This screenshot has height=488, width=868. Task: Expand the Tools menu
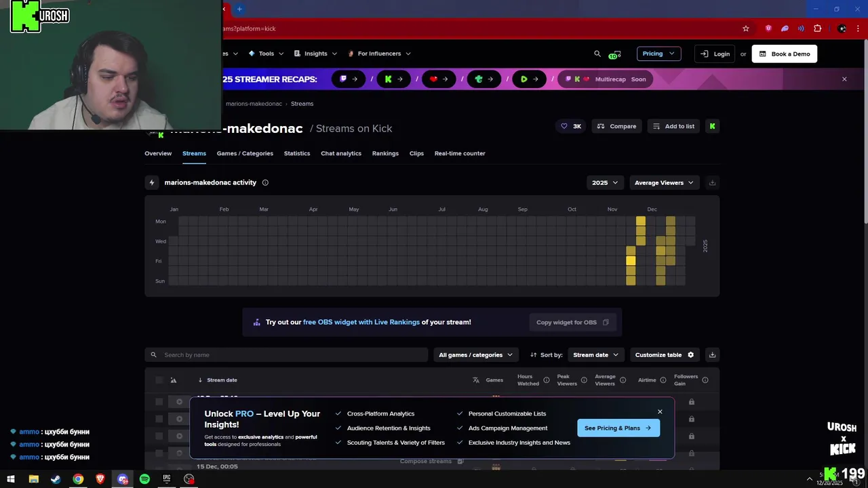coord(266,54)
